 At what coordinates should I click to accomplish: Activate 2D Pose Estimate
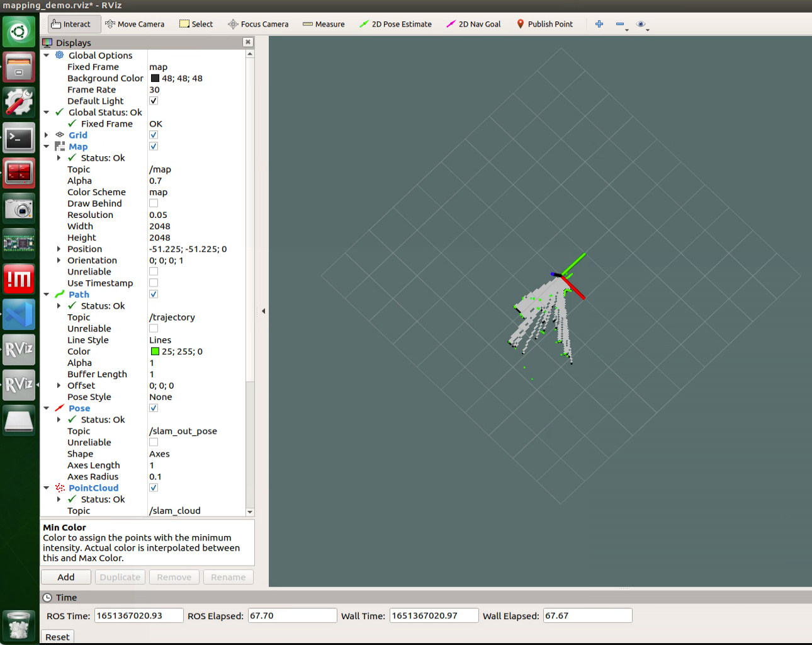pyautogui.click(x=395, y=23)
